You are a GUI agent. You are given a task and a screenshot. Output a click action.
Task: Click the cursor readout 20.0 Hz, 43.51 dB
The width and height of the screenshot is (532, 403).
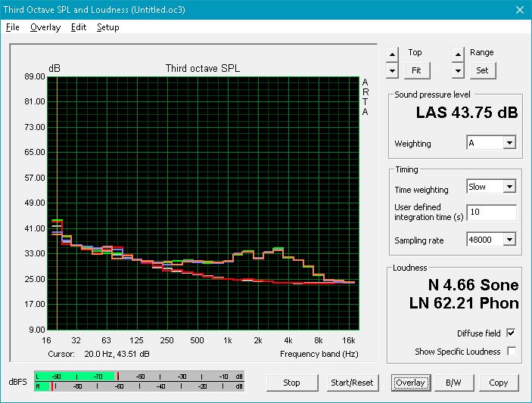coord(117,354)
